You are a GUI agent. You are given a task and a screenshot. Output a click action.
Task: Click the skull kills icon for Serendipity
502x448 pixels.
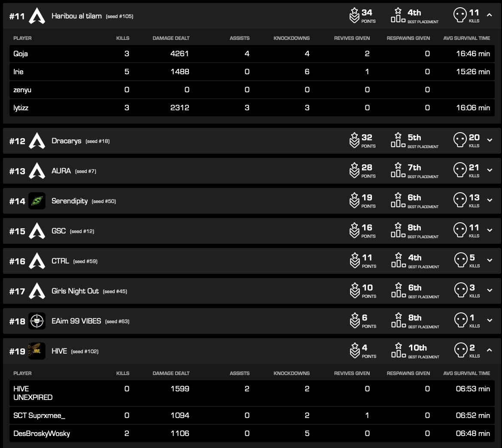point(460,200)
